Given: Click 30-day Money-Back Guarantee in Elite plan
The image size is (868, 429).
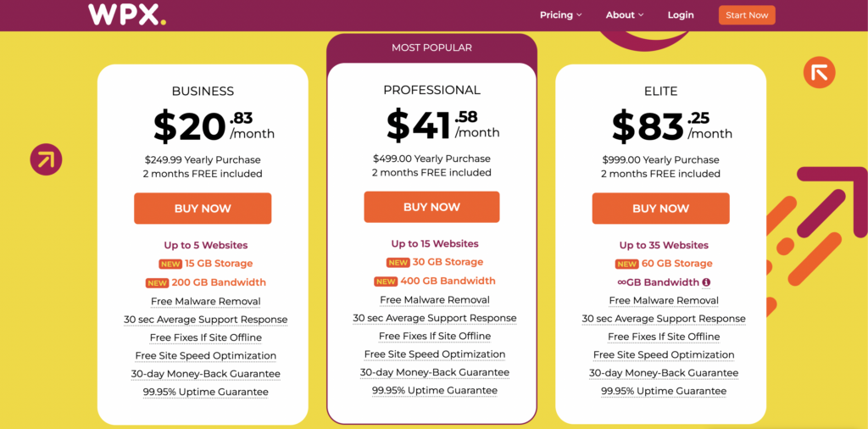Looking at the screenshot, I should click(x=664, y=373).
